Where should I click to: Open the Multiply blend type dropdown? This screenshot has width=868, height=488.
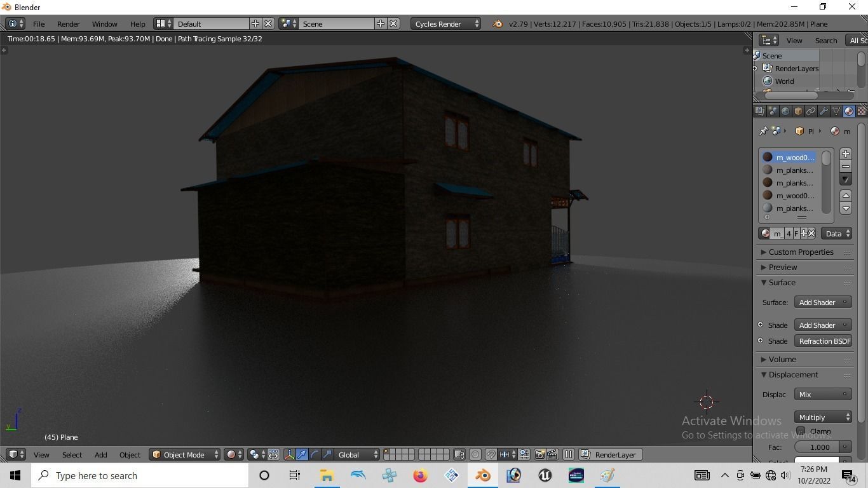823,417
